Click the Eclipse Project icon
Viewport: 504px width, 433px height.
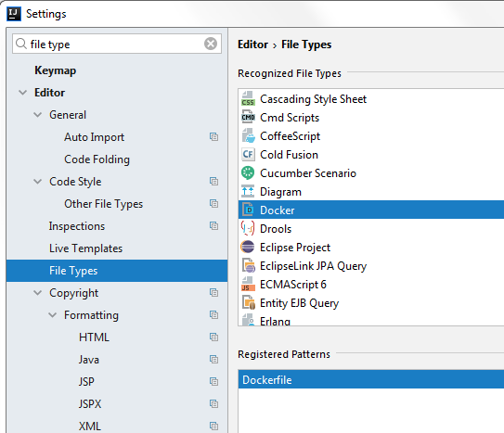tap(248, 247)
